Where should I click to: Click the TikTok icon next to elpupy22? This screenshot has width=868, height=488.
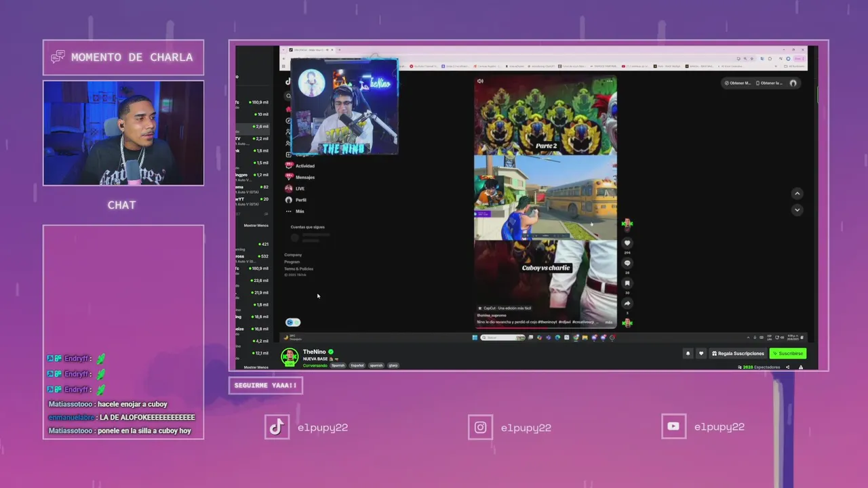[x=277, y=427]
